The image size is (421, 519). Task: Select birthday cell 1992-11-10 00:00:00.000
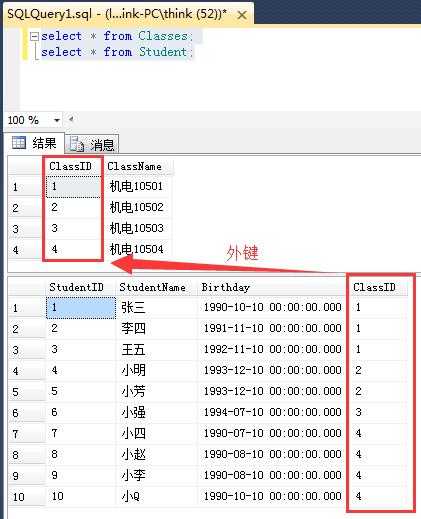pos(272,349)
